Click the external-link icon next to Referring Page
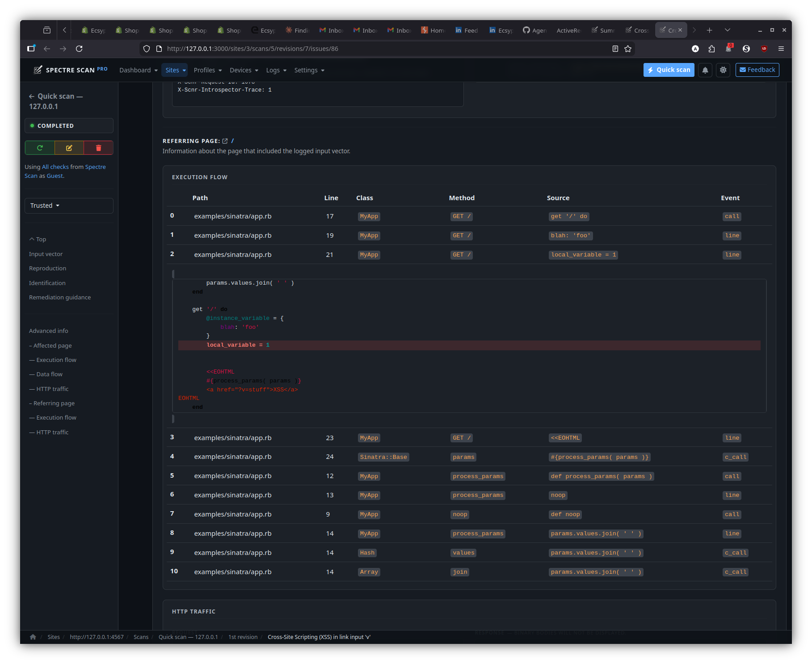This screenshot has width=812, height=664. (x=225, y=141)
